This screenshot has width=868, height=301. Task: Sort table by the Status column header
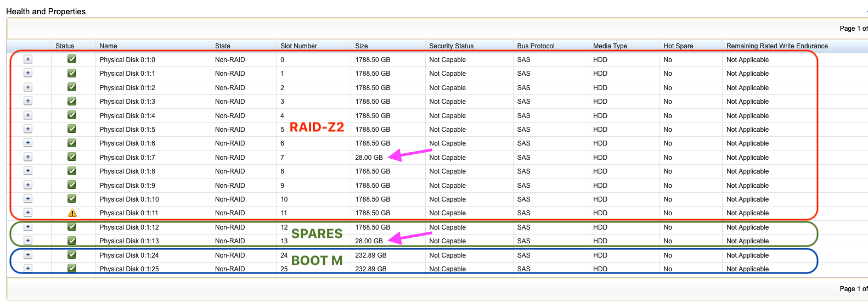tap(65, 46)
